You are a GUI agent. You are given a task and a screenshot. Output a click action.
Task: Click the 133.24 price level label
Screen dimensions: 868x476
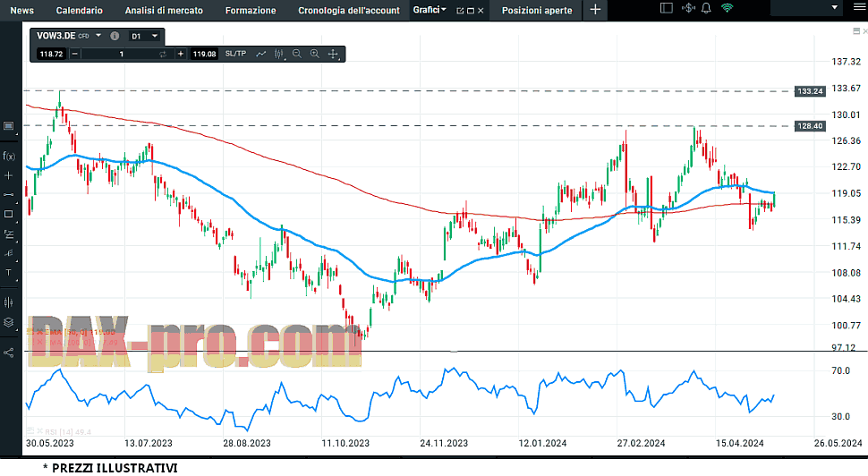[x=810, y=90]
